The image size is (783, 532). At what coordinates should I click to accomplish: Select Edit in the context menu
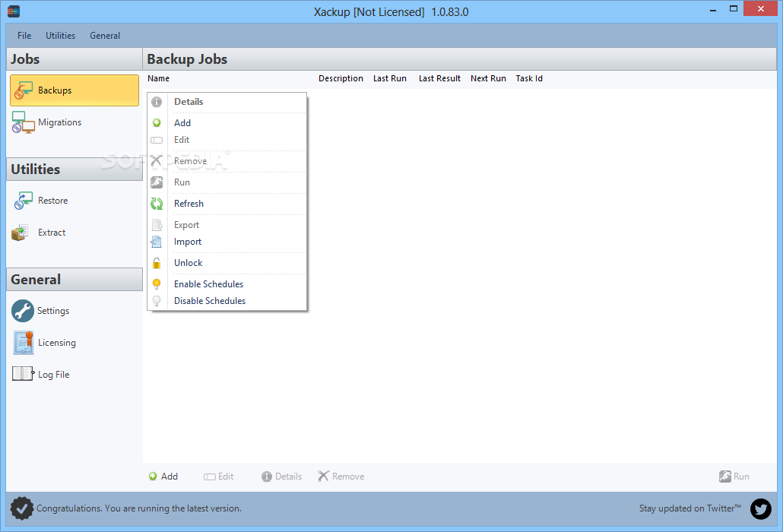[x=227, y=140]
